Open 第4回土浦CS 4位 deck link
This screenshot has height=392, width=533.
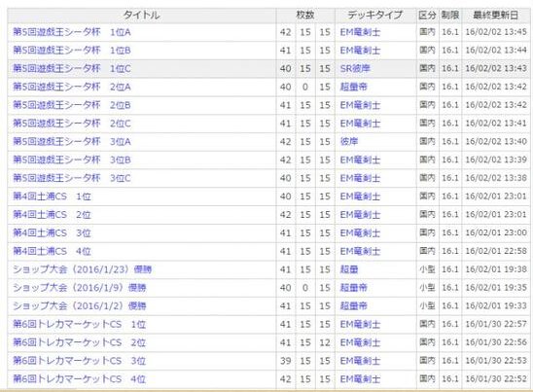pyautogui.click(x=52, y=252)
